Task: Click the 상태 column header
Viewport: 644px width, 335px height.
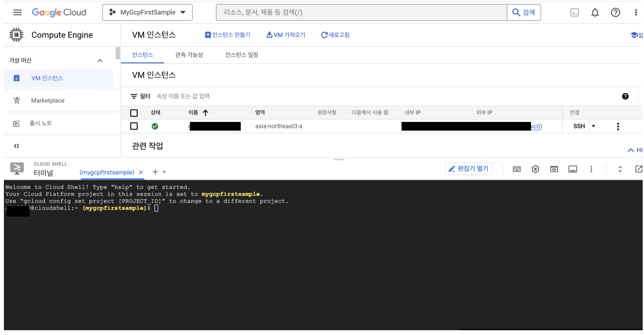Action: (x=156, y=112)
